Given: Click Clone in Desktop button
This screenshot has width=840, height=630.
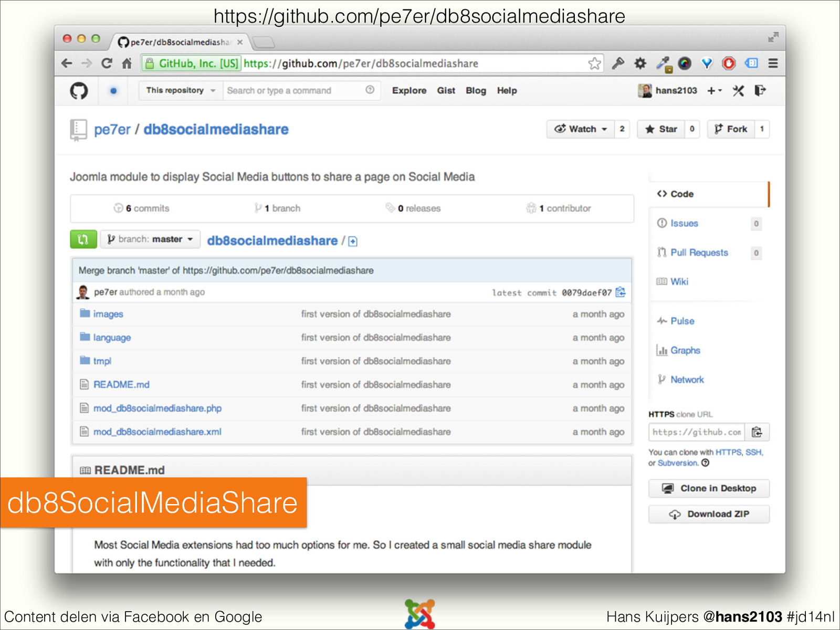Looking at the screenshot, I should coord(709,488).
